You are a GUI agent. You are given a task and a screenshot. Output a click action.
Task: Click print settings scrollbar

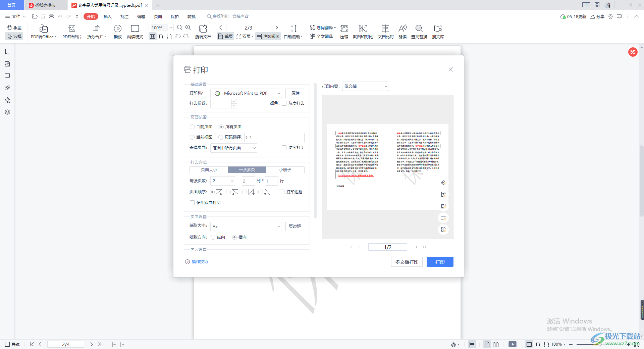click(315, 151)
